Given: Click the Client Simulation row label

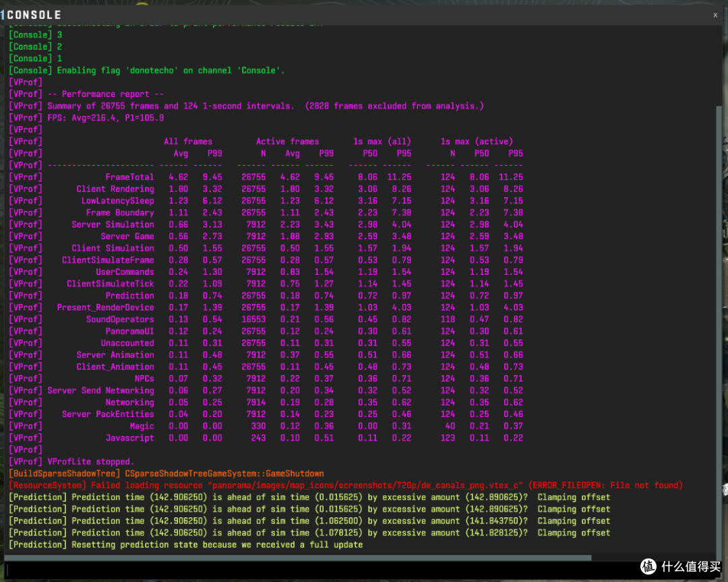Looking at the screenshot, I should (113, 249).
